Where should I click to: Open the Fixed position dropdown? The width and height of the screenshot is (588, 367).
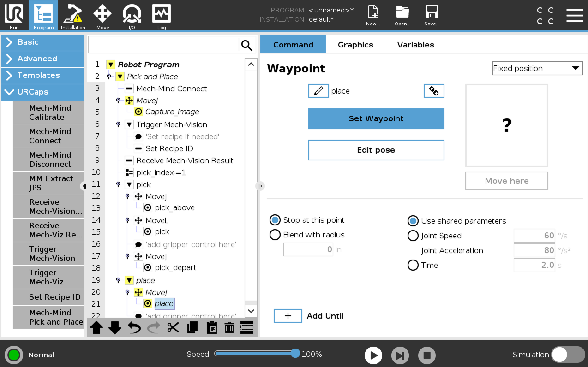tap(537, 68)
